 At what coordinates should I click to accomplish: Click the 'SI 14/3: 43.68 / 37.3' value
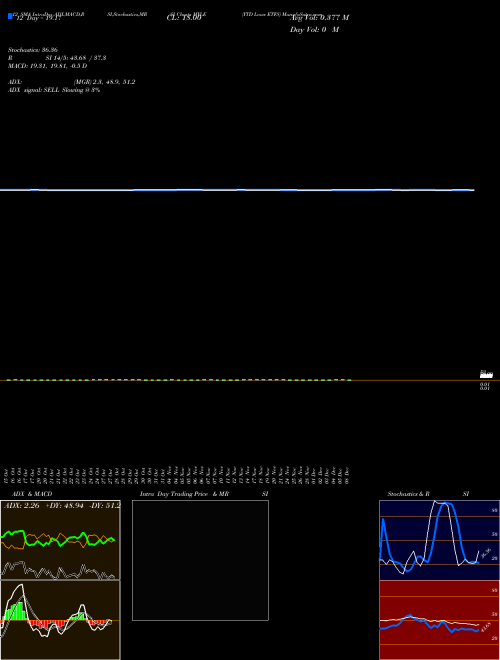pyautogui.click(x=76, y=58)
